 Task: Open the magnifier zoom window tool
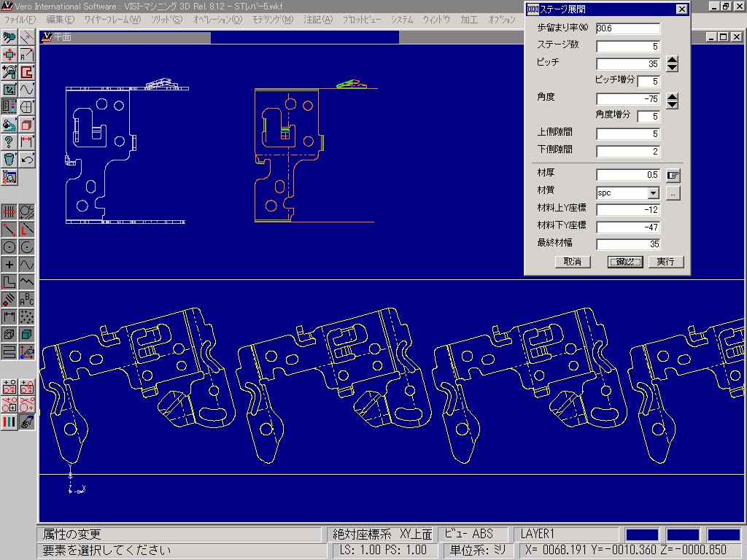[9, 72]
